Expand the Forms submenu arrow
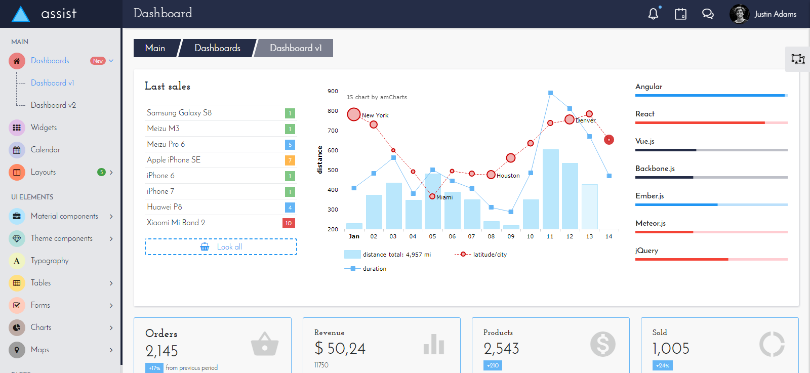 pyautogui.click(x=111, y=305)
